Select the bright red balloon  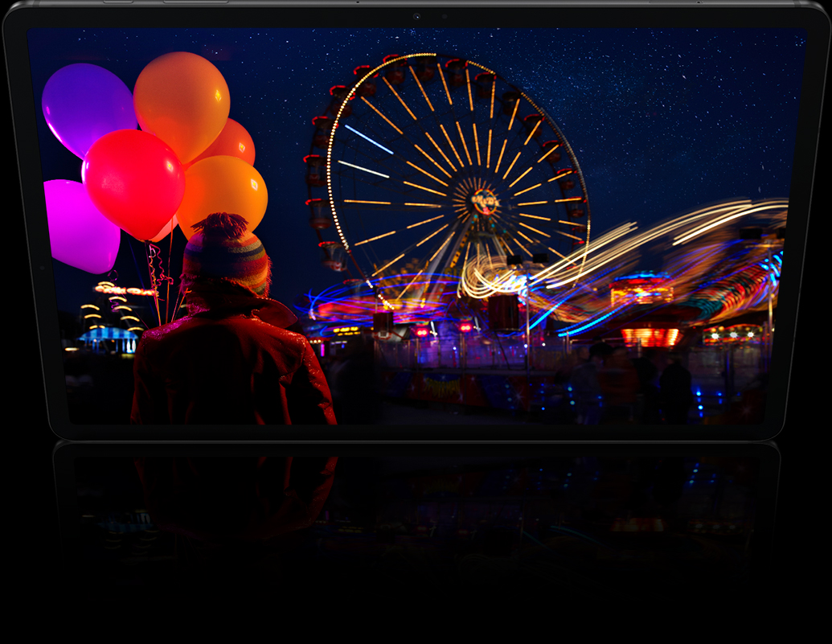(133, 184)
